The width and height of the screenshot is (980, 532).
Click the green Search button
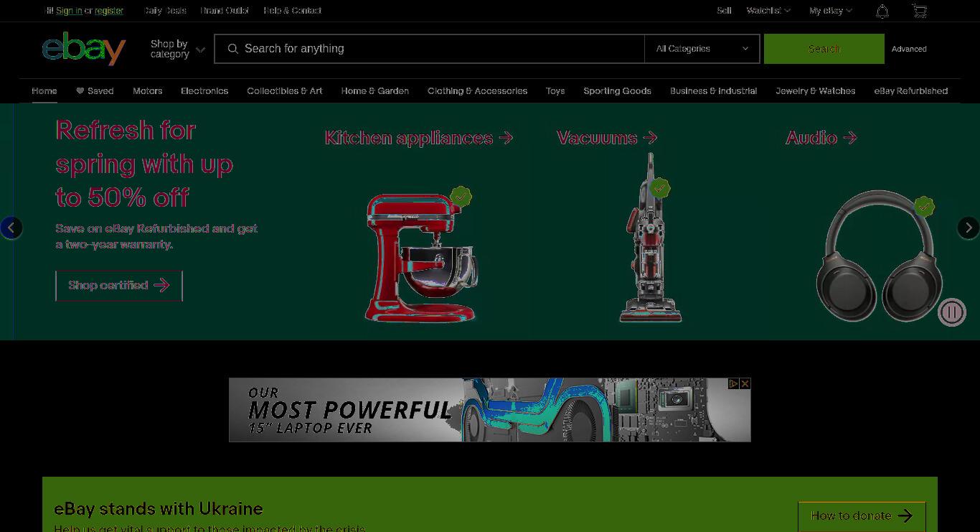point(824,49)
